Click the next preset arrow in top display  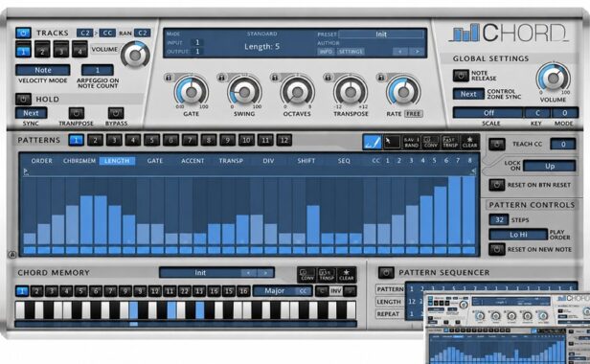click(x=417, y=51)
